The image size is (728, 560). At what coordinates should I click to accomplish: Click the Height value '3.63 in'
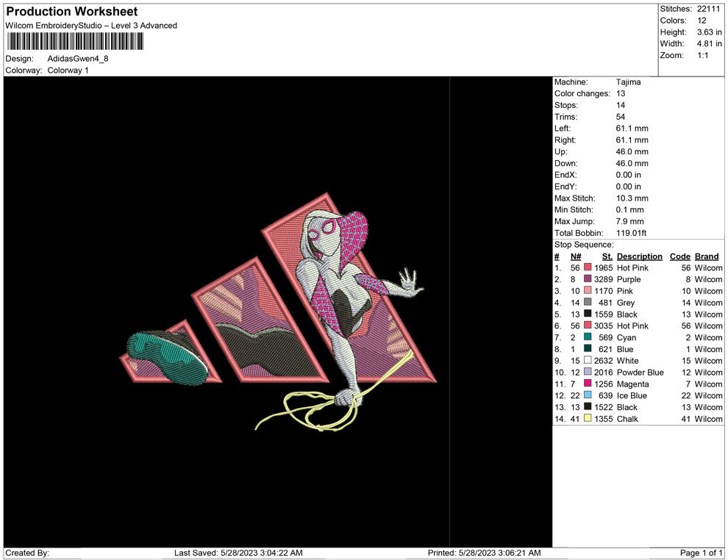pyautogui.click(x=710, y=32)
